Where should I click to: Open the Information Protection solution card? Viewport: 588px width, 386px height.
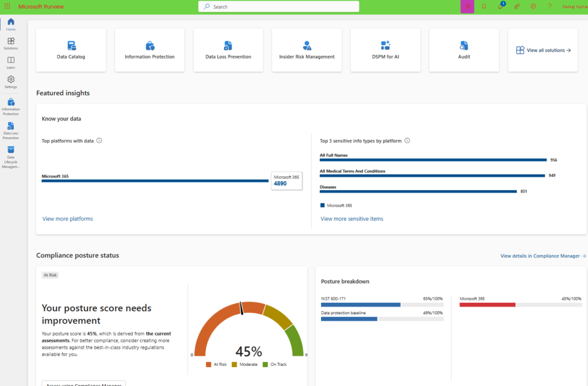pyautogui.click(x=150, y=50)
